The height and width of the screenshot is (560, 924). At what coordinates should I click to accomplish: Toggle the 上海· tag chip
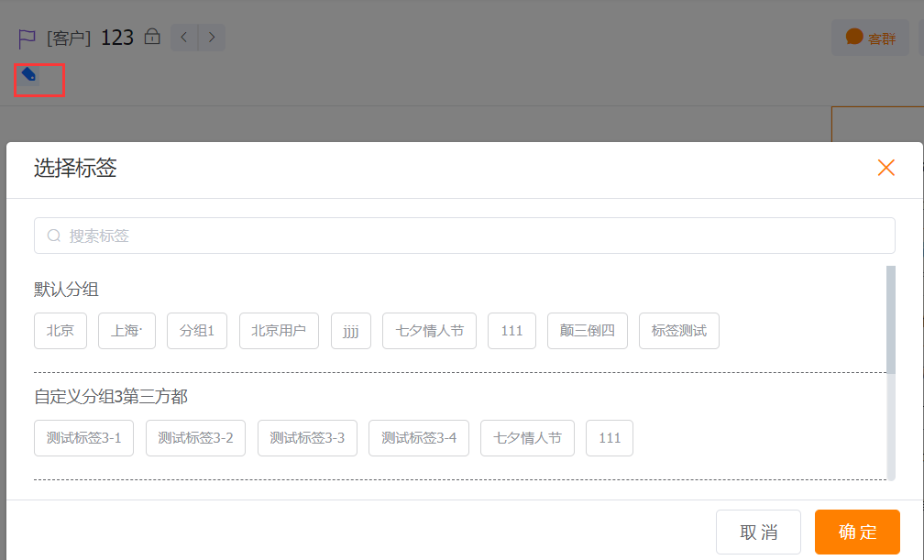[x=126, y=331]
